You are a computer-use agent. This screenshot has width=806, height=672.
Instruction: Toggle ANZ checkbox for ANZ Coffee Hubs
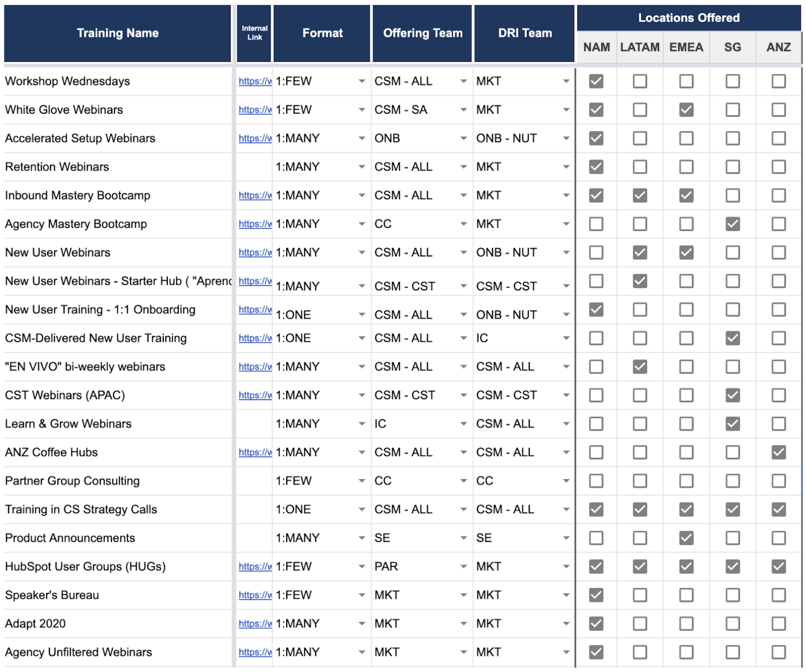pos(778,452)
